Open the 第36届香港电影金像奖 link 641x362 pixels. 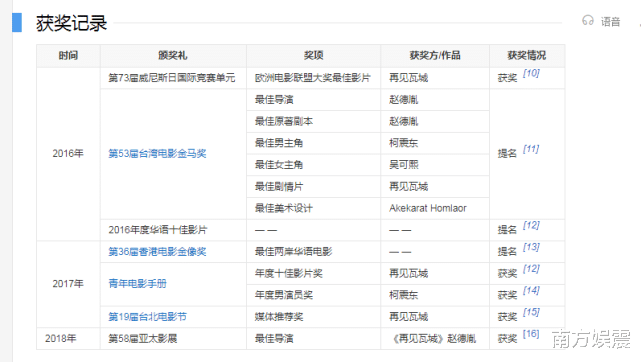tap(157, 252)
